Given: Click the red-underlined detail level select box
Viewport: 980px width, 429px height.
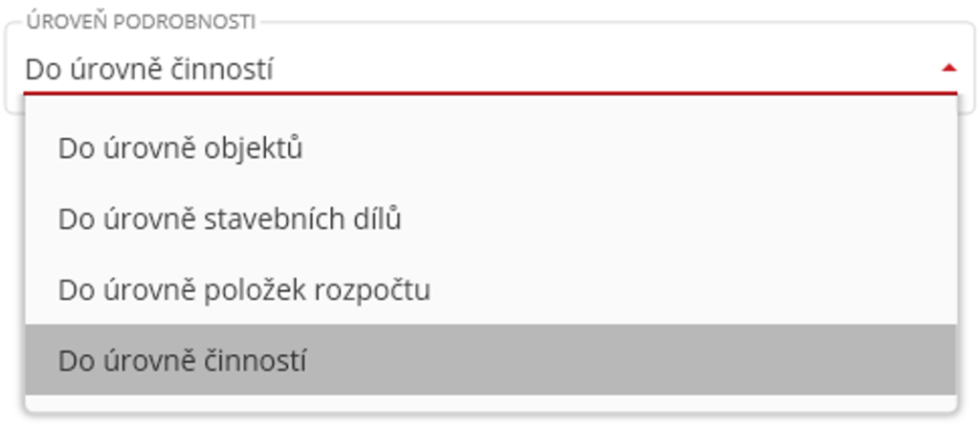Looking at the screenshot, I should (x=479, y=69).
